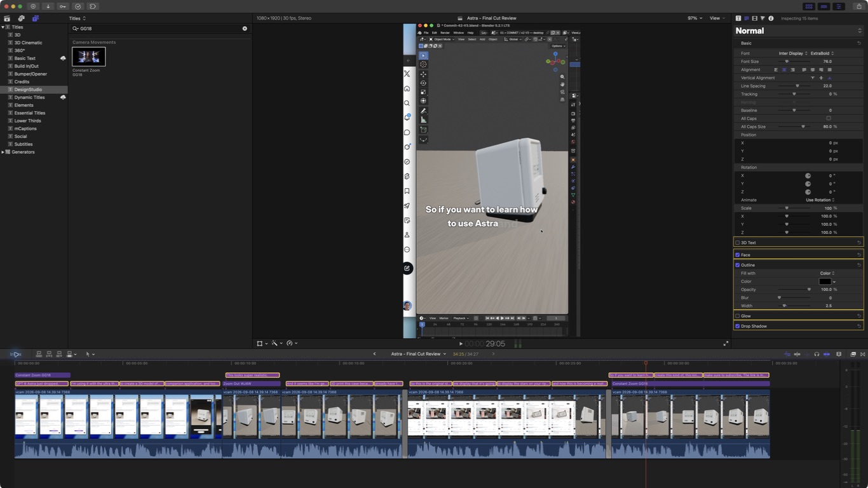Select the Basic Text titles category
Viewport: 868px width, 488px height.
click(25, 58)
